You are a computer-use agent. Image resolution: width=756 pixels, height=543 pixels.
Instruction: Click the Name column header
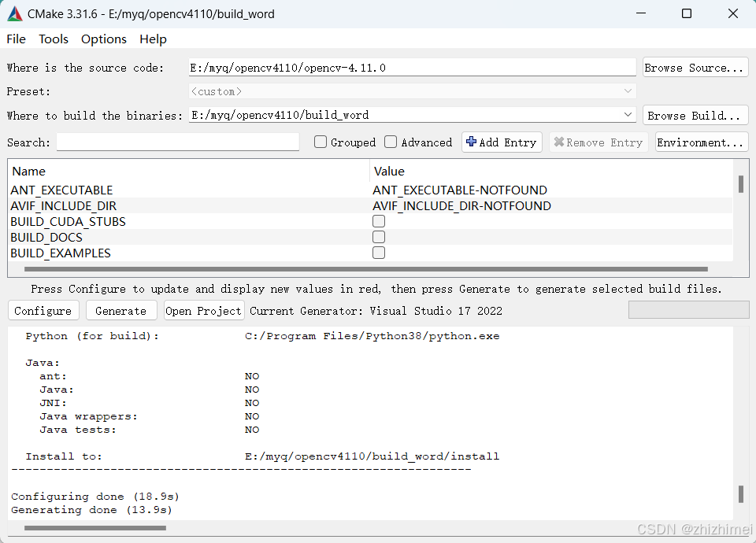pyautogui.click(x=29, y=171)
